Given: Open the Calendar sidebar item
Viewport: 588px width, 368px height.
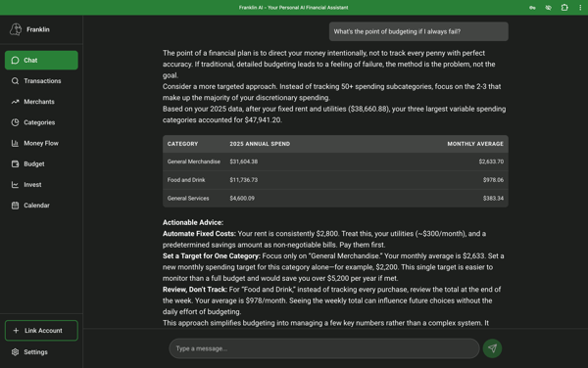Looking at the screenshot, I should [41, 206].
